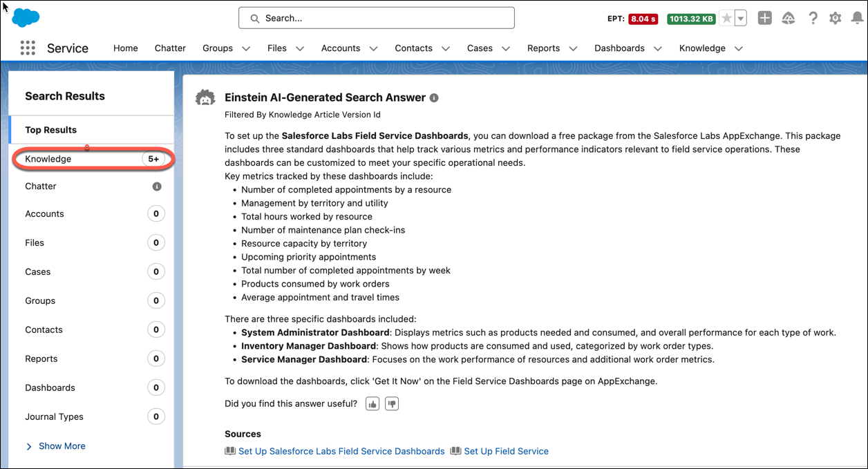Image resolution: width=868 pixels, height=469 pixels.
Task: Open the App Launcher grid icon
Action: [28, 48]
